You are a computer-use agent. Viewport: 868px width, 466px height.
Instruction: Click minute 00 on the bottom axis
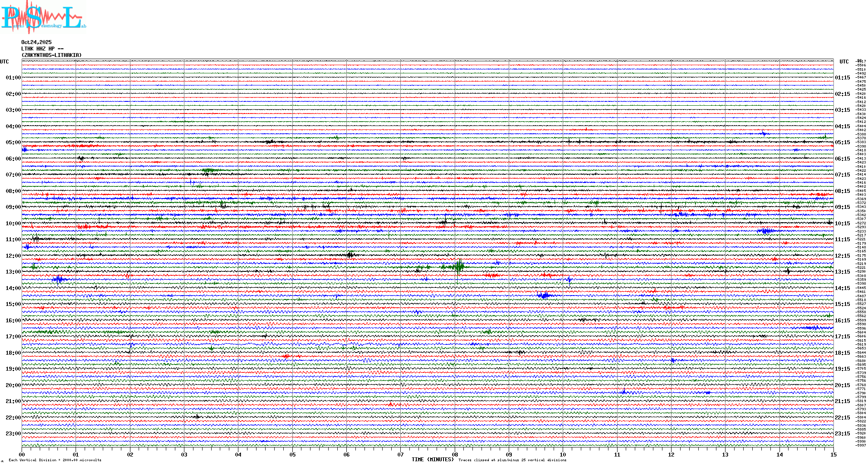coord(22,454)
